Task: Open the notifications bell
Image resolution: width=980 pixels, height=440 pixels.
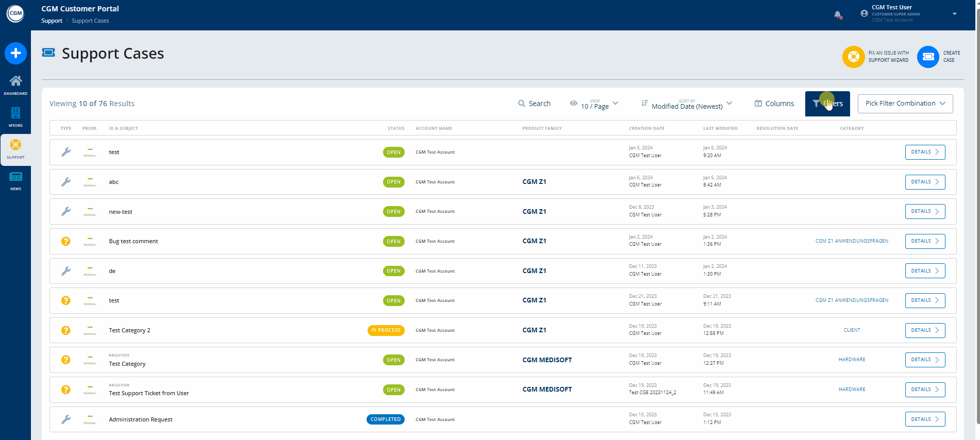Action: 838,14
